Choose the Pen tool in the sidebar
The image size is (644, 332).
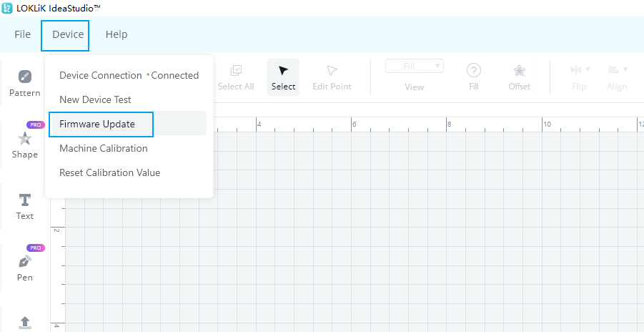click(x=24, y=268)
